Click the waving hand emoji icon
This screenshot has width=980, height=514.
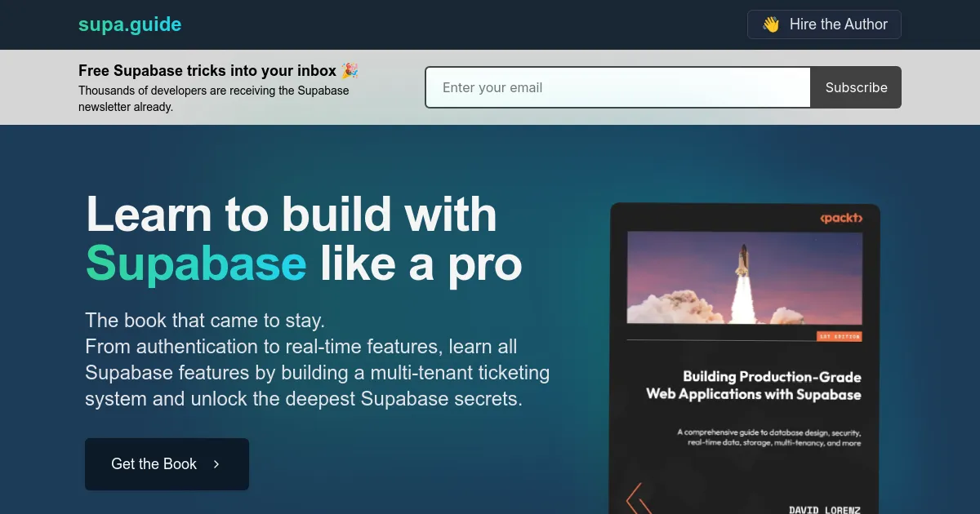tap(771, 24)
